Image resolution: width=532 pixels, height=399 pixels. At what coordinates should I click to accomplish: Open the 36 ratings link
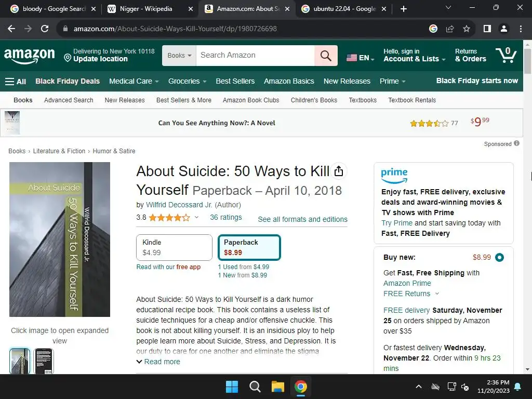pyautogui.click(x=226, y=218)
